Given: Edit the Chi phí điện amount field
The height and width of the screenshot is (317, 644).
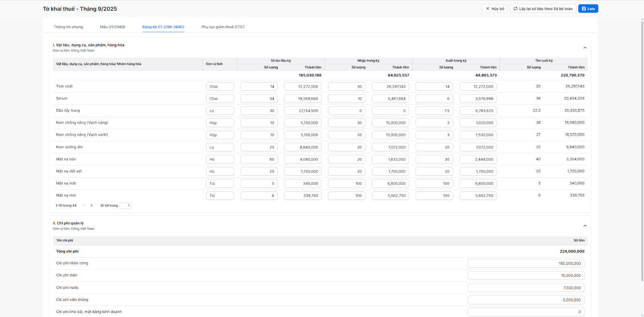Looking at the screenshot, I should tap(526, 276).
